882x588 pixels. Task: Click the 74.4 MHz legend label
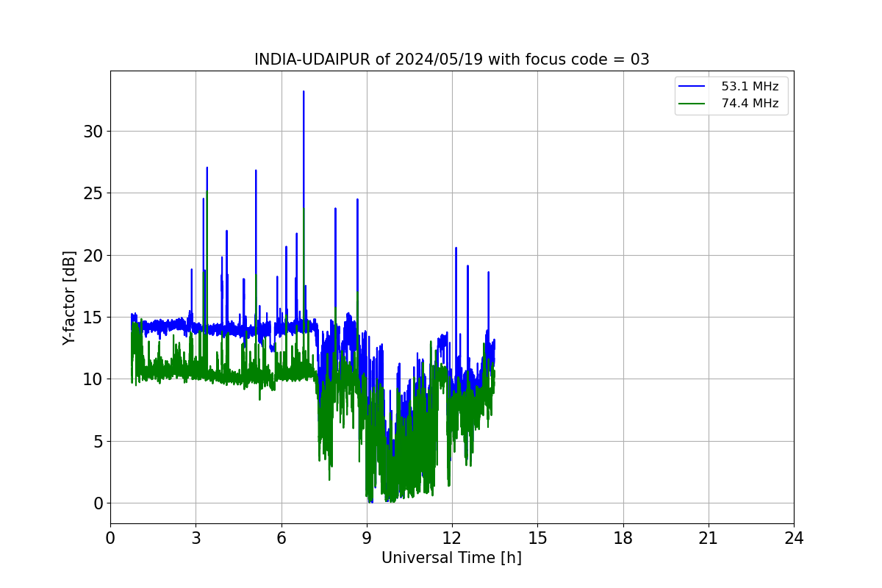tap(750, 104)
